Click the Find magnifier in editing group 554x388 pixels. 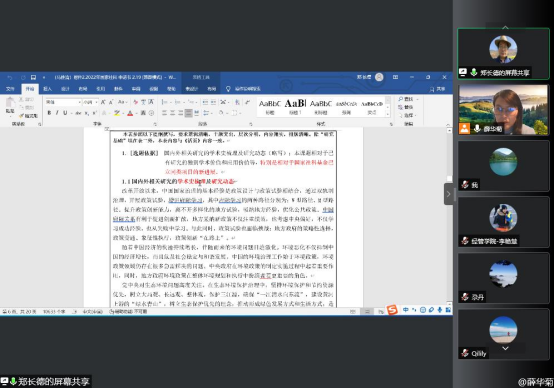[x=406, y=99]
